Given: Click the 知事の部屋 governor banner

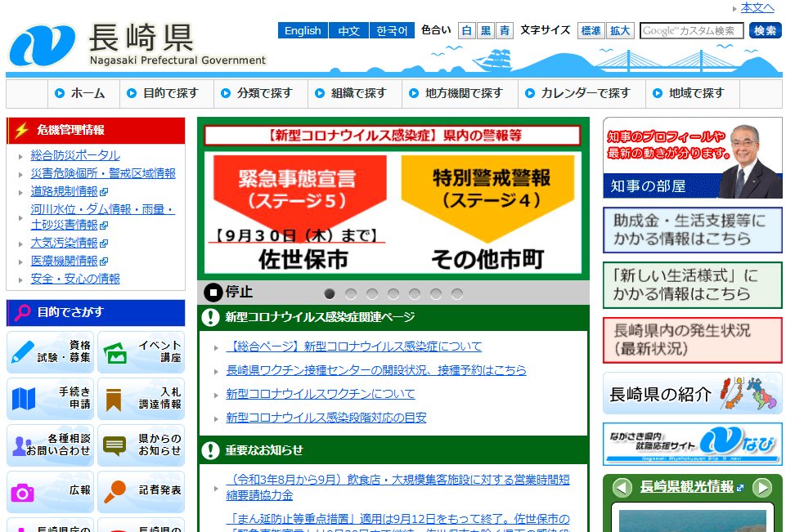Looking at the screenshot, I should 692,158.
